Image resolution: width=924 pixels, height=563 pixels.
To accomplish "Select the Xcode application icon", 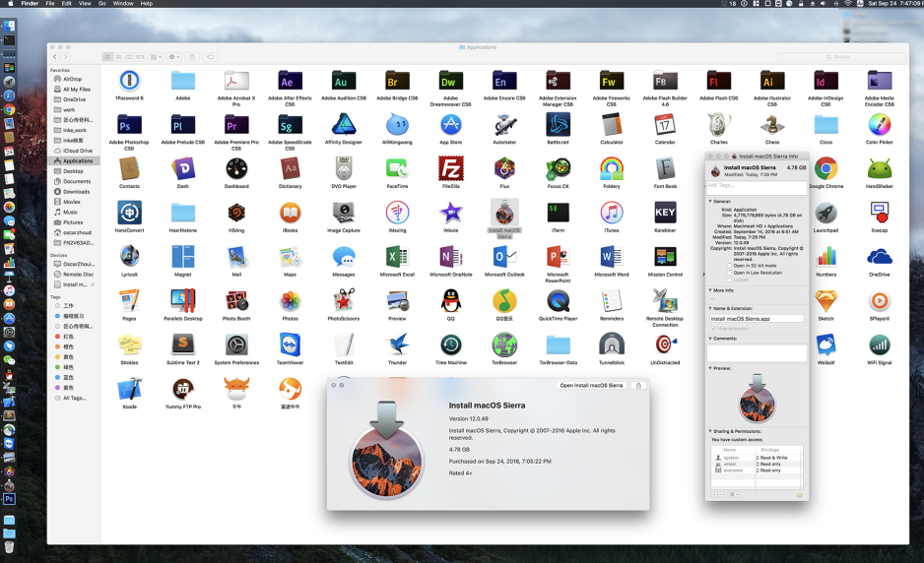I will point(129,389).
